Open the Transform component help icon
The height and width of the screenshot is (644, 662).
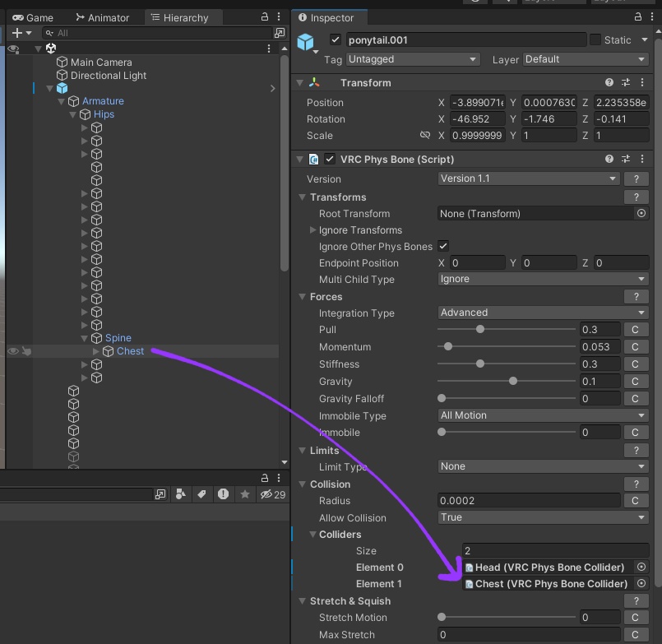[609, 82]
